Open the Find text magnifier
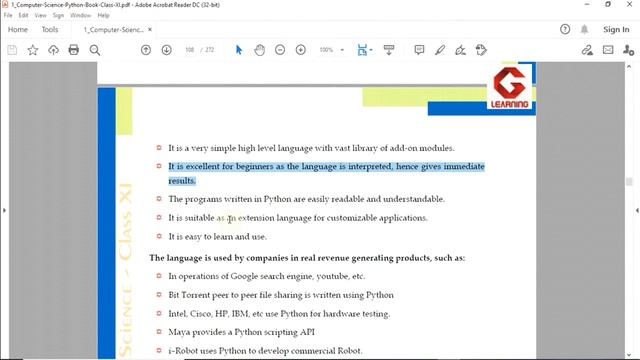This screenshot has height=360, width=640. (95, 50)
